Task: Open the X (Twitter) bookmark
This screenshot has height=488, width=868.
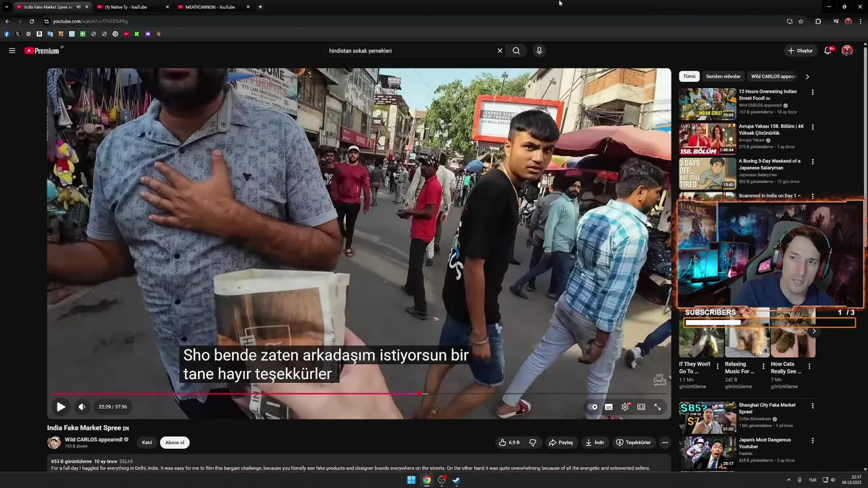Action: pyautogui.click(x=18, y=34)
